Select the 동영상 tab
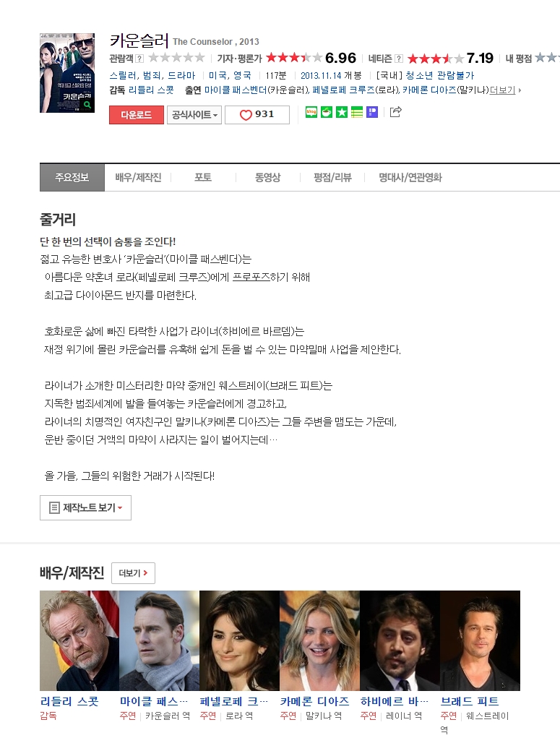 pos(268,178)
